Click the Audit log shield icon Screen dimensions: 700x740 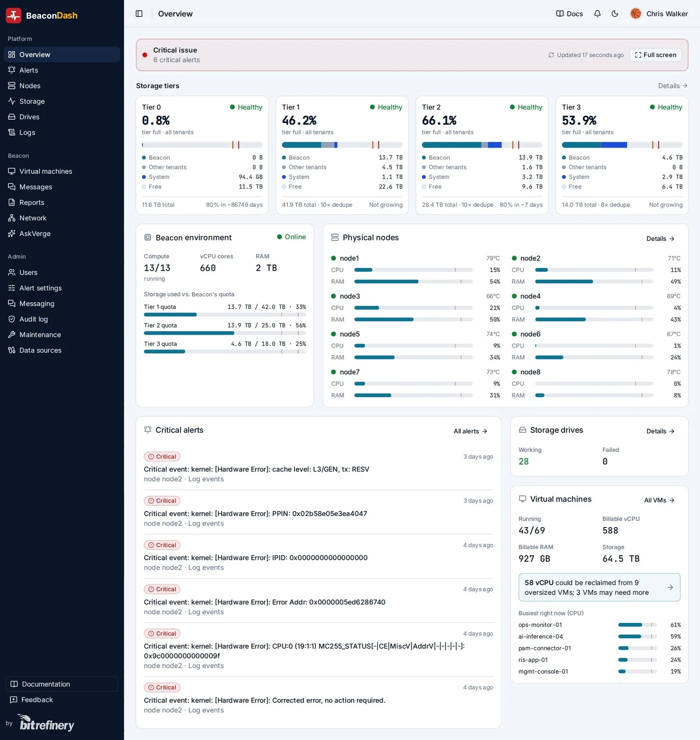[x=12, y=319]
